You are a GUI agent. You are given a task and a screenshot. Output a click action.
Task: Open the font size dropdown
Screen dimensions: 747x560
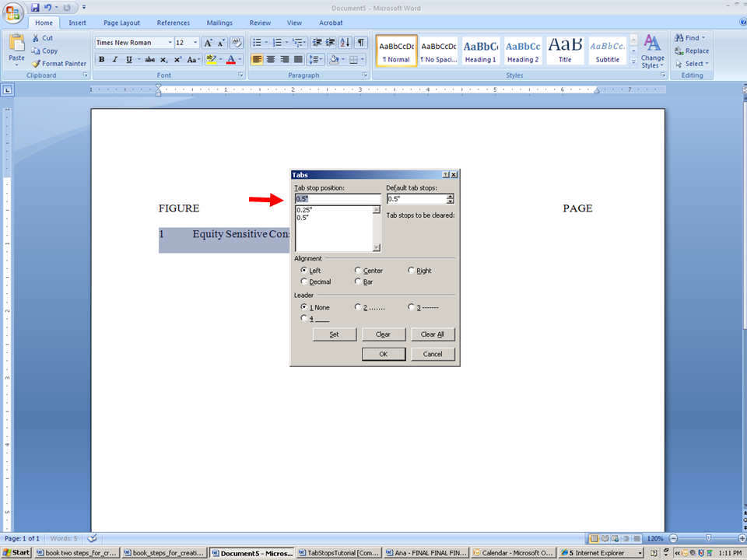point(195,43)
